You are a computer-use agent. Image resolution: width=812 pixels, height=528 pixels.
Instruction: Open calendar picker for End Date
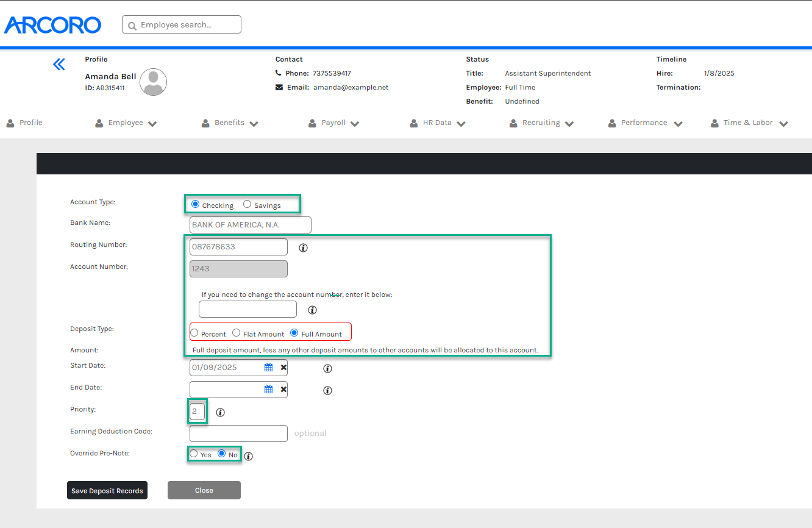[268, 389]
